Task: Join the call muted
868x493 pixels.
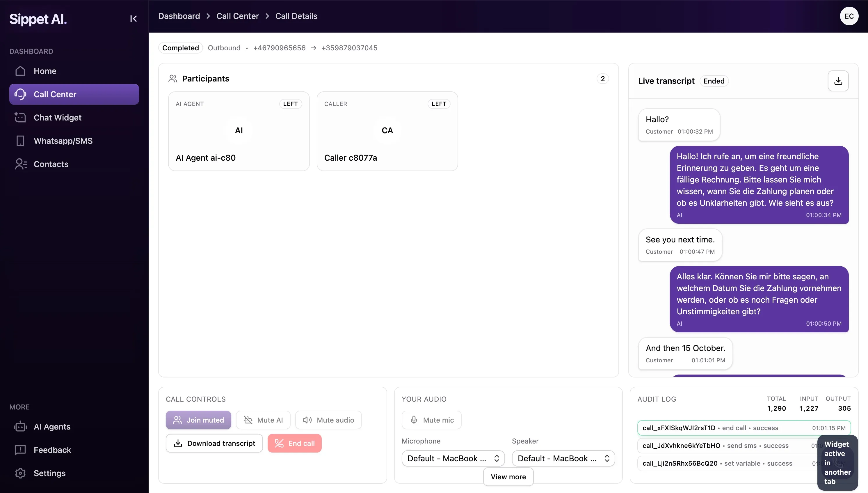Action: (x=198, y=420)
